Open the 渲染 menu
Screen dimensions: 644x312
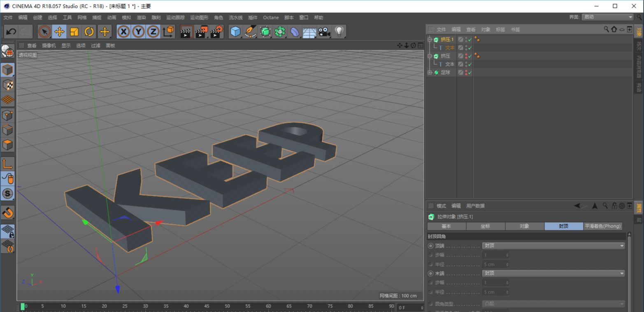coord(141,17)
